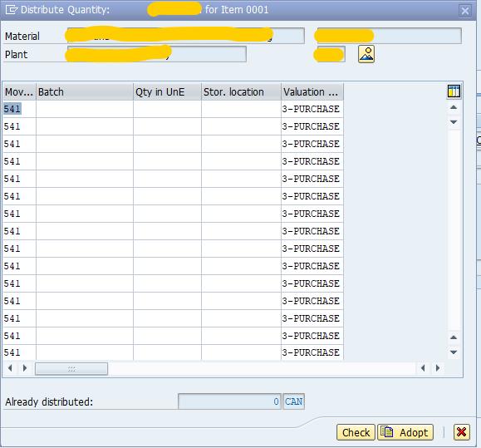The image size is (481, 448).
Task: Click the left horizontal scroll-left arrow
Action: point(10,368)
